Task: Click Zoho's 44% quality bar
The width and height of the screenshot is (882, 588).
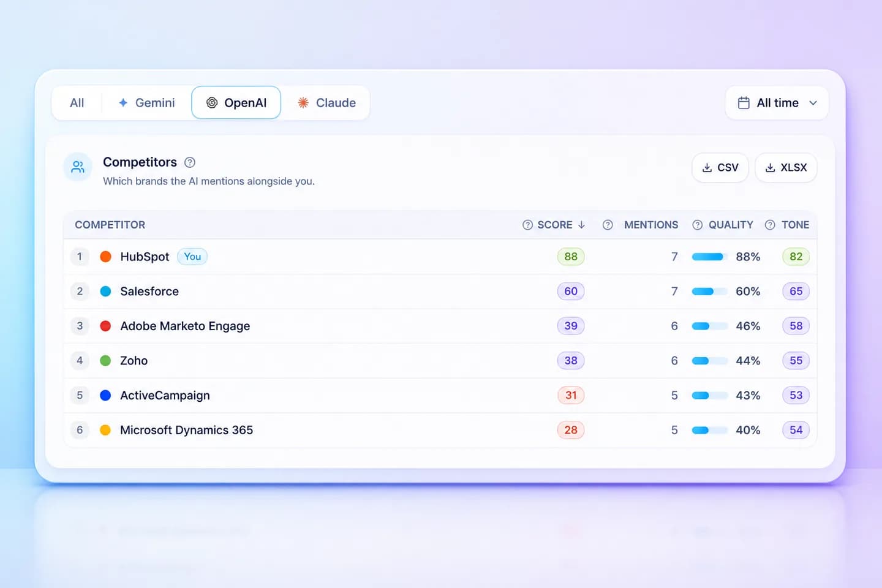Action: pos(710,361)
